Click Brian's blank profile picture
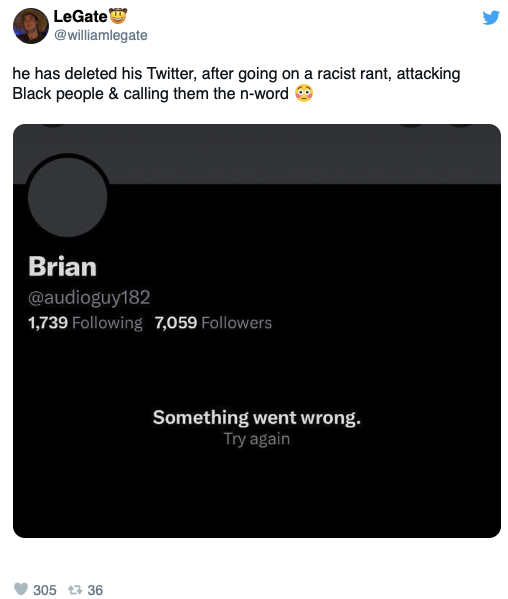Viewport: 508px width, 599px height. [68, 197]
